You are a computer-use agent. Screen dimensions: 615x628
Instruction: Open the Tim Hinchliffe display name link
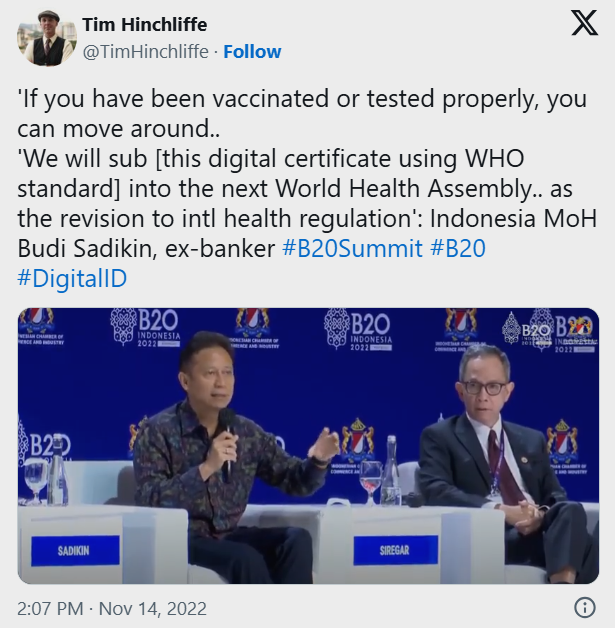(x=145, y=24)
